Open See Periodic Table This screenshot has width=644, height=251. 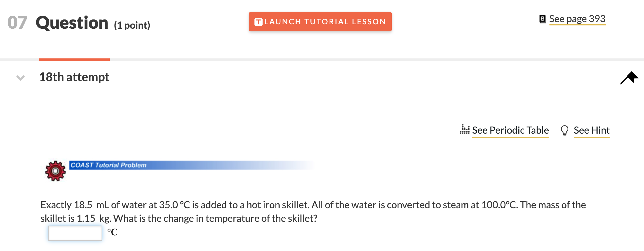pyautogui.click(x=510, y=131)
